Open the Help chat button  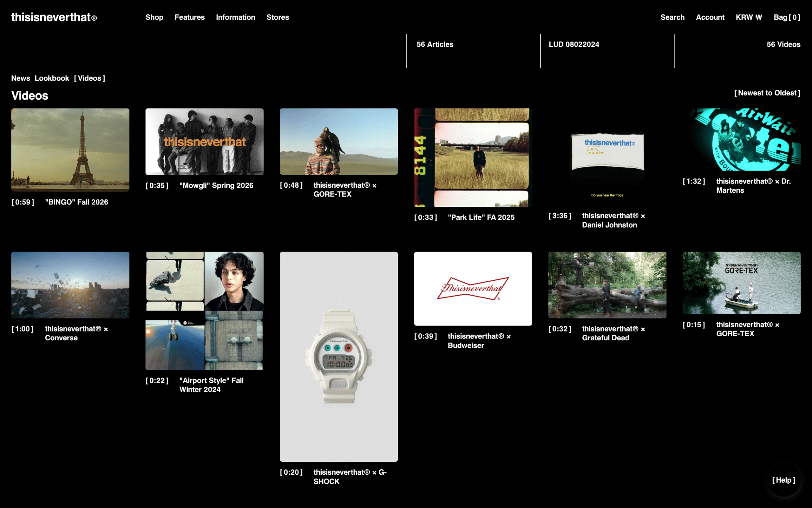point(783,480)
